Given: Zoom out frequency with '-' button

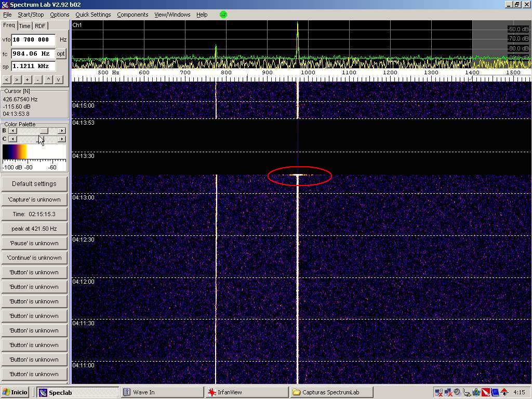Looking at the screenshot, I should [38, 79].
